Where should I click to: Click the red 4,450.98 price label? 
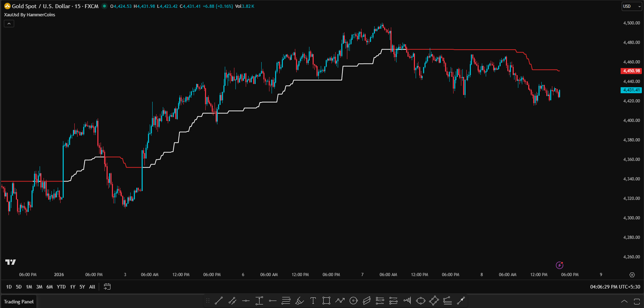pos(631,71)
